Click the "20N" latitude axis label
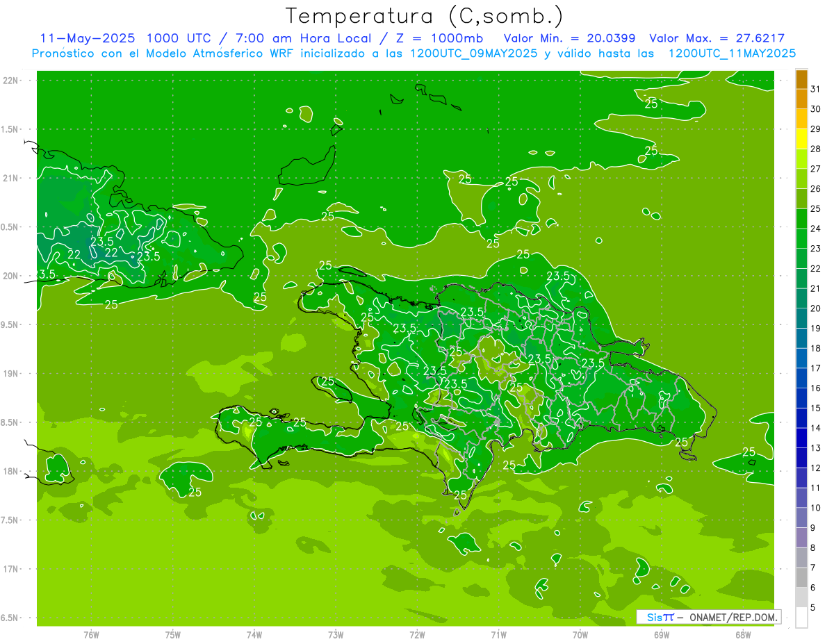Viewport: 834px width, 644px height. 10,276
